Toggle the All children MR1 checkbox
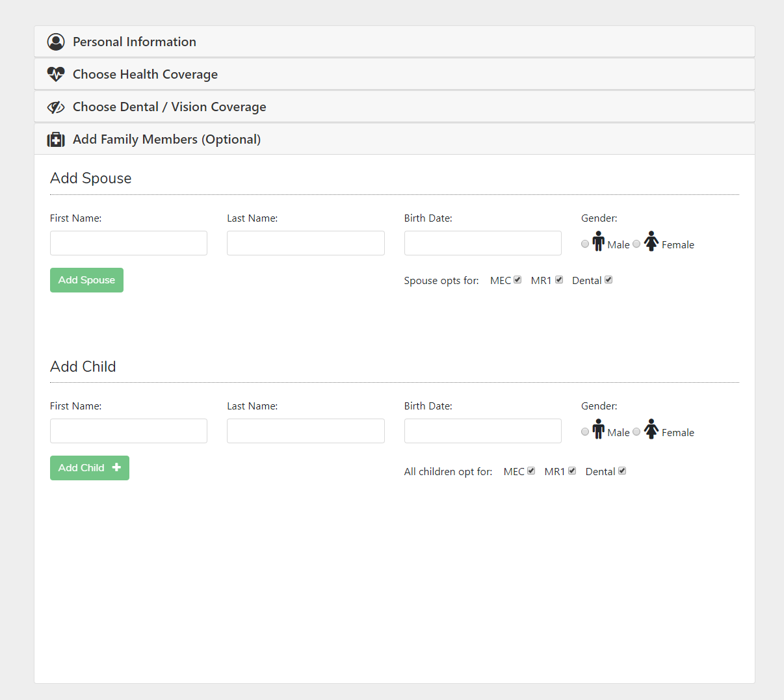Screen dimensions: 784x700 click(x=572, y=471)
